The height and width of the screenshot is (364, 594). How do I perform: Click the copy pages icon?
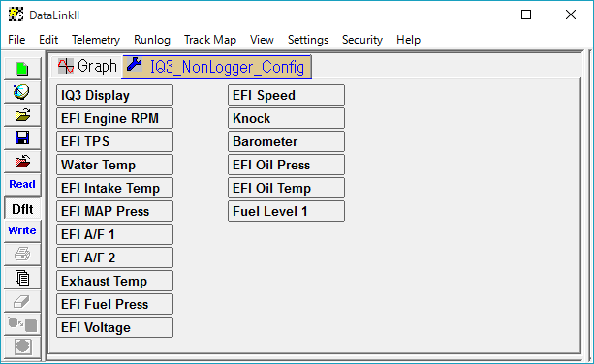click(22, 278)
